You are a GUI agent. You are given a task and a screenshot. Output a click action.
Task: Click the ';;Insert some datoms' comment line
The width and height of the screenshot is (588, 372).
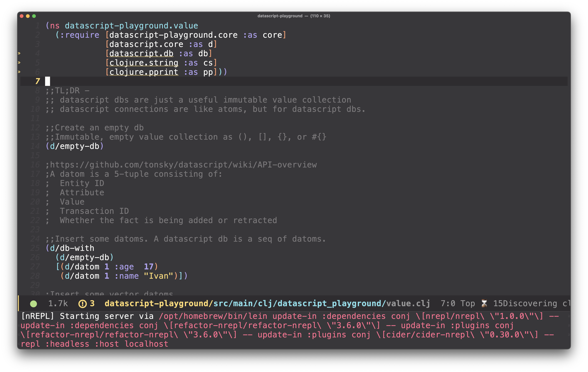coord(186,239)
